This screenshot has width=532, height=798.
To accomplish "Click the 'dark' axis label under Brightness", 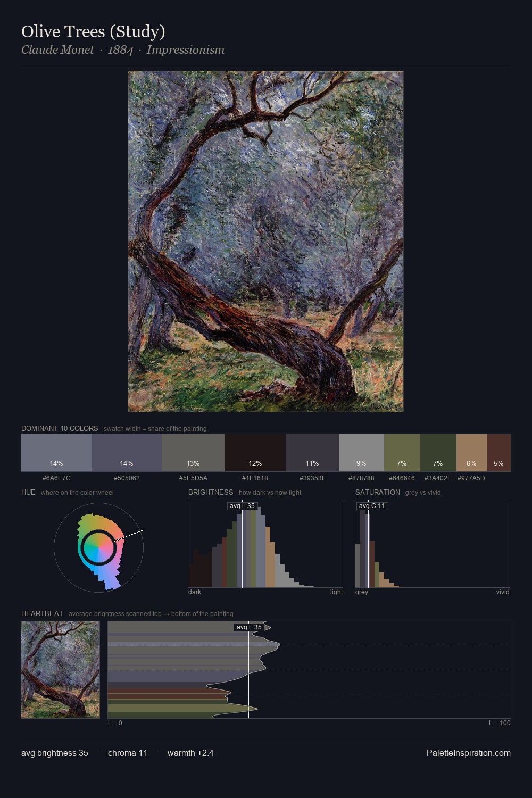I will point(195,592).
